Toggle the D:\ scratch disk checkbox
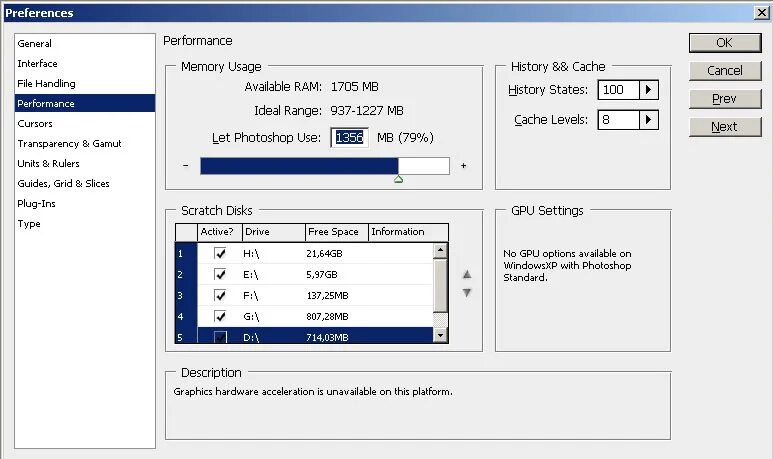 [220, 337]
